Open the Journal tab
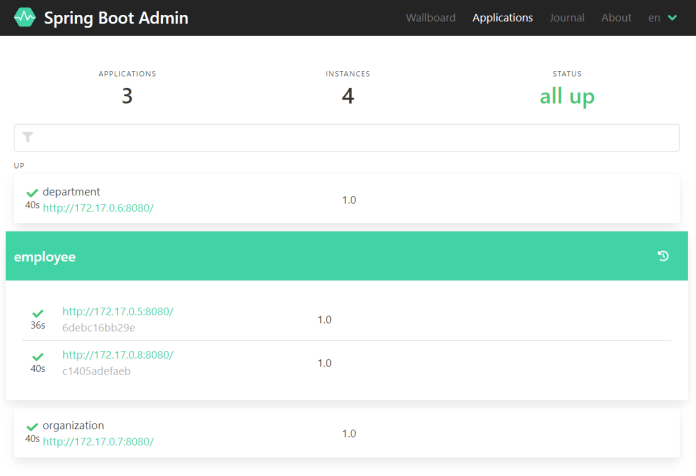Viewport: 696px width, 476px height. [x=567, y=18]
